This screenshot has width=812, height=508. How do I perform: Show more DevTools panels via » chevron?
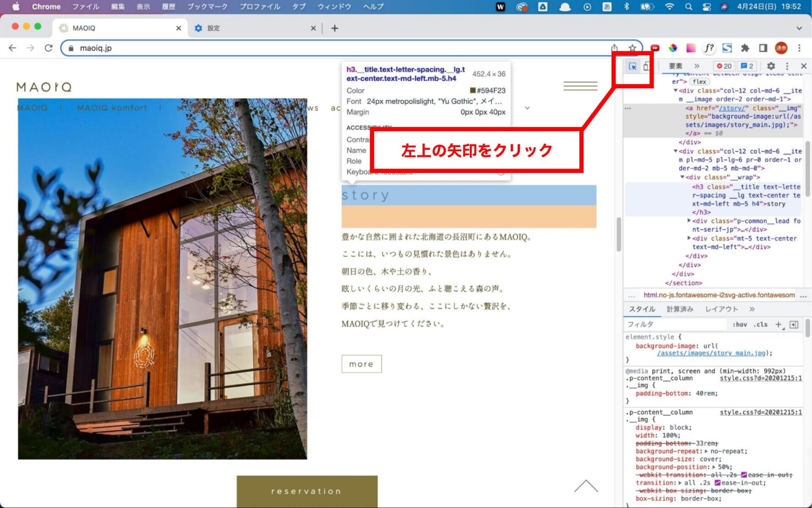(x=697, y=66)
